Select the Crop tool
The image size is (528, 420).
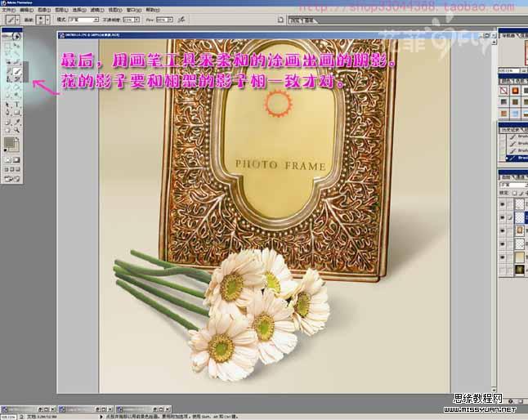click(x=8, y=62)
